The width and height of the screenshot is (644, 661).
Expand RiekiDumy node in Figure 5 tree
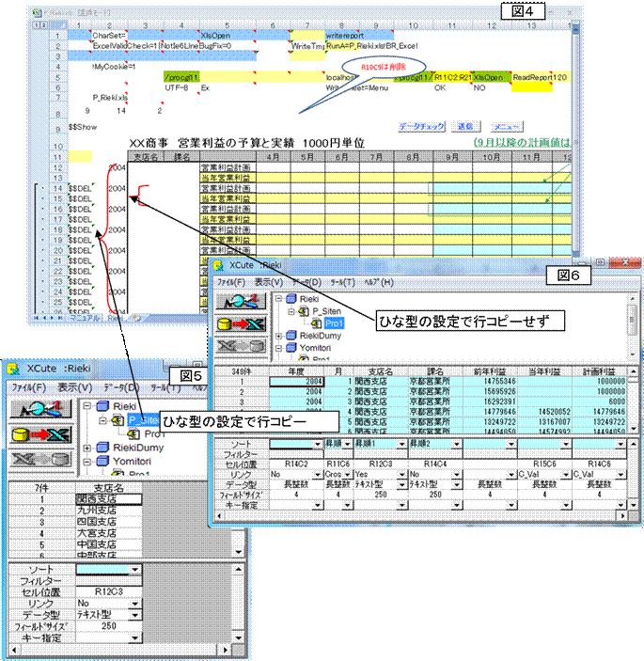tap(87, 448)
